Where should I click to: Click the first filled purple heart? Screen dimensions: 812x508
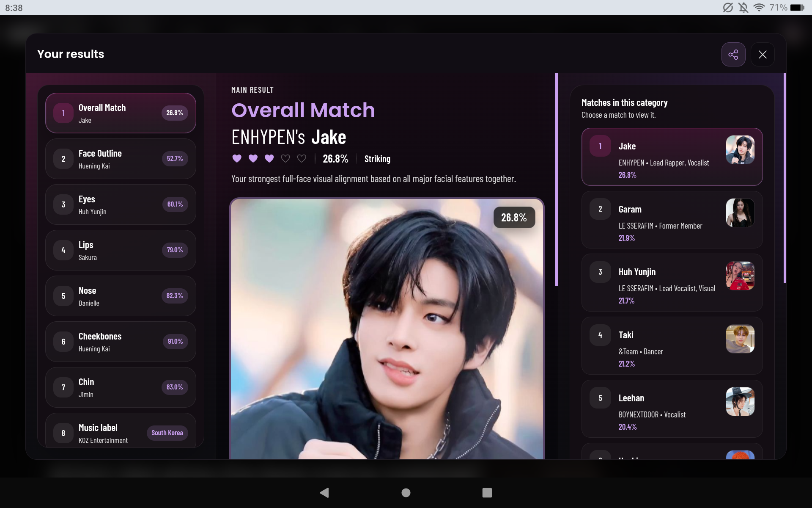point(237,158)
